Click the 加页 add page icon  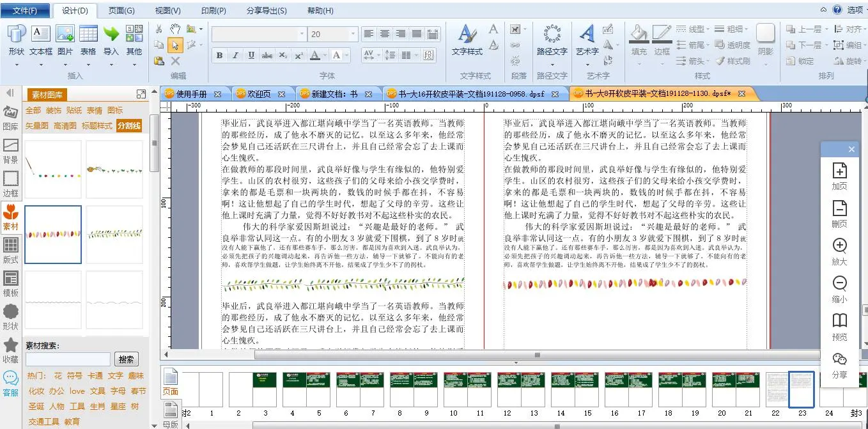pos(839,176)
